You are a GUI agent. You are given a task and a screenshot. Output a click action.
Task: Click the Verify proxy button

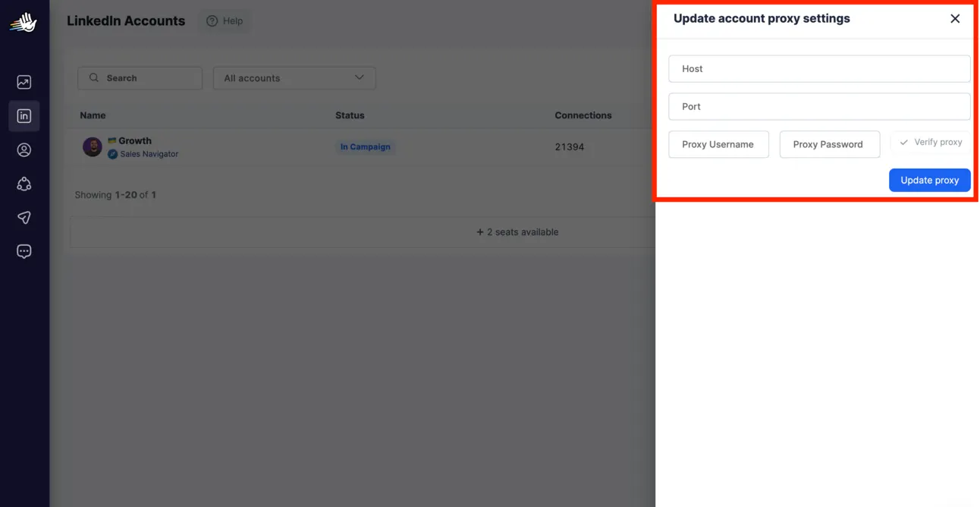tap(930, 142)
